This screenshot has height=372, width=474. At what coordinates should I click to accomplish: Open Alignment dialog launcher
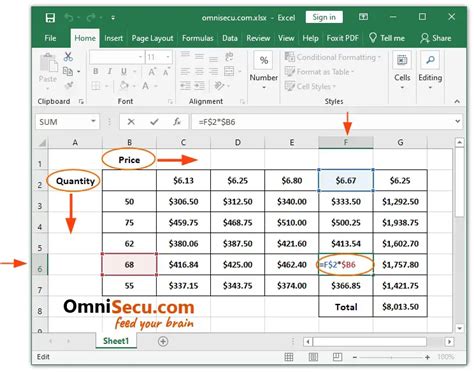point(242,101)
